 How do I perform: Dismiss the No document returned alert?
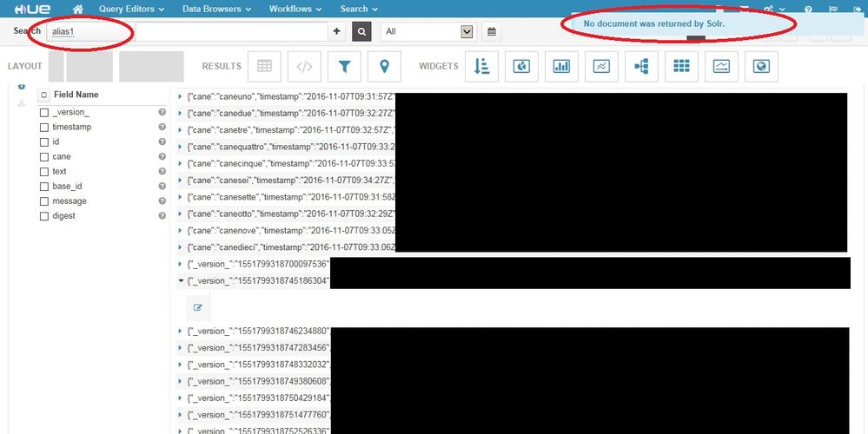(719, 24)
